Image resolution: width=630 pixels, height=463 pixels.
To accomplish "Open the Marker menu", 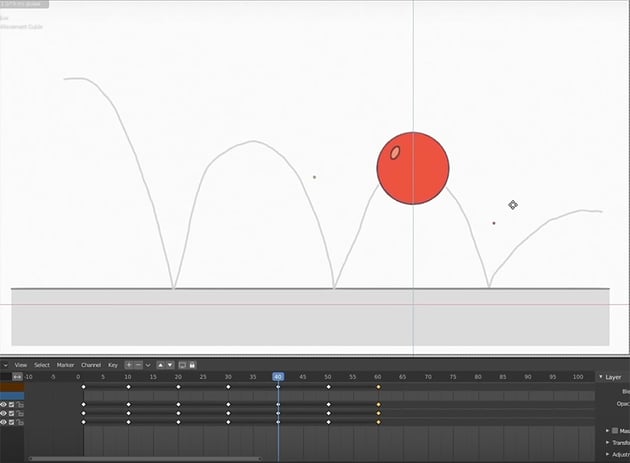I will point(65,365).
